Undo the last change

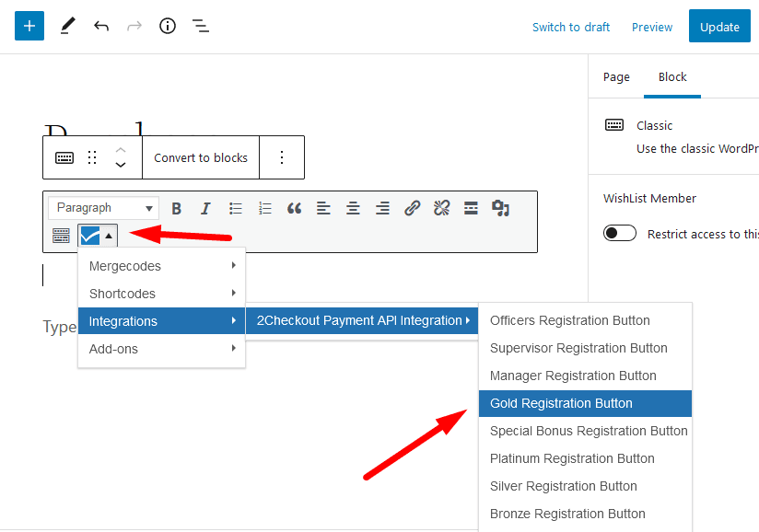point(100,26)
